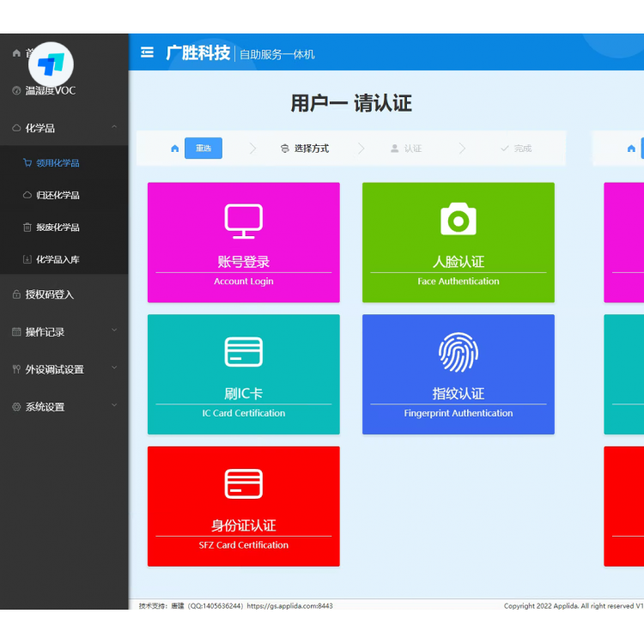Viewport: 644px width, 644px height.
Task: Collapse the 化学品 sidebar section
Action: (114, 128)
